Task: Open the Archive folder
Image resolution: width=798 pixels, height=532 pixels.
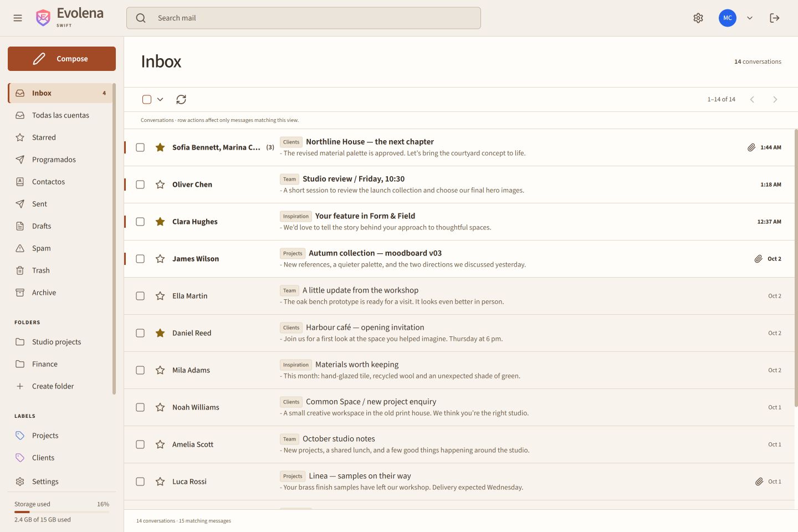Action: [x=60, y=293]
